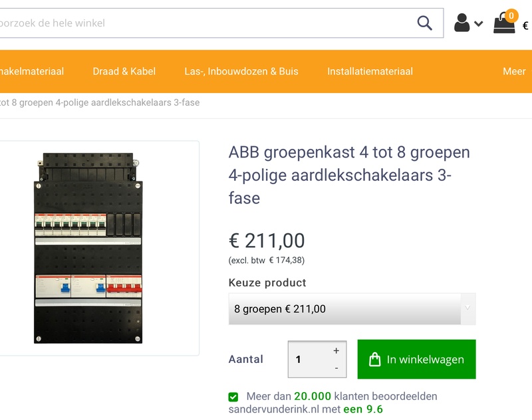Open the user account icon
This screenshot has height=420, width=532.
pyautogui.click(x=462, y=23)
